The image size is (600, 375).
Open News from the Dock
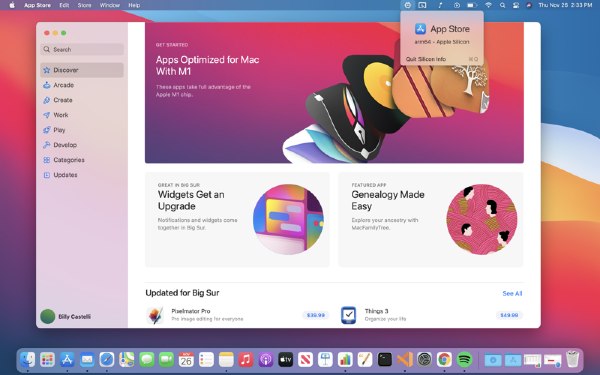click(305, 359)
